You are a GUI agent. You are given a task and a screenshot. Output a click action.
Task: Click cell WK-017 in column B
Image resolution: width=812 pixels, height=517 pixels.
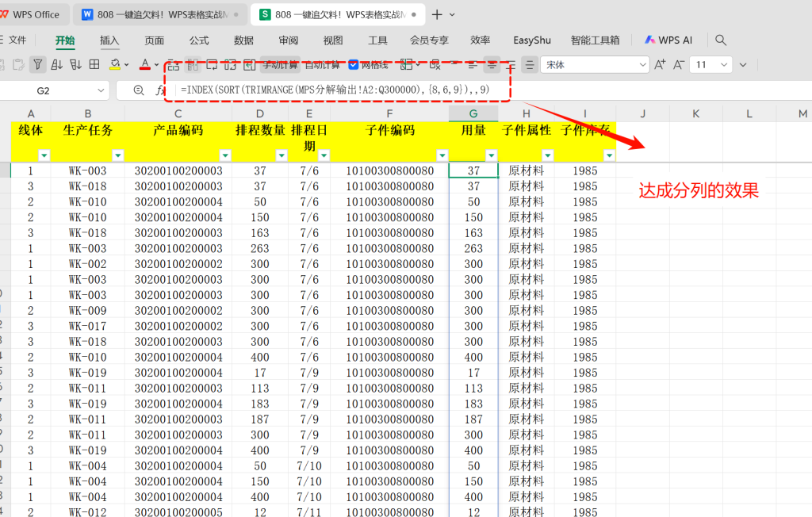[87, 326]
